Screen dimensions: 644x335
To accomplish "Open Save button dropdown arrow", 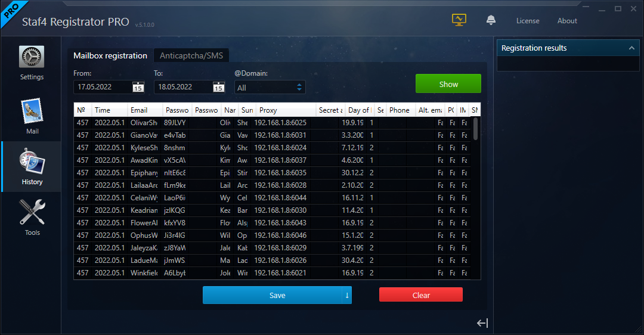I will pos(346,295).
